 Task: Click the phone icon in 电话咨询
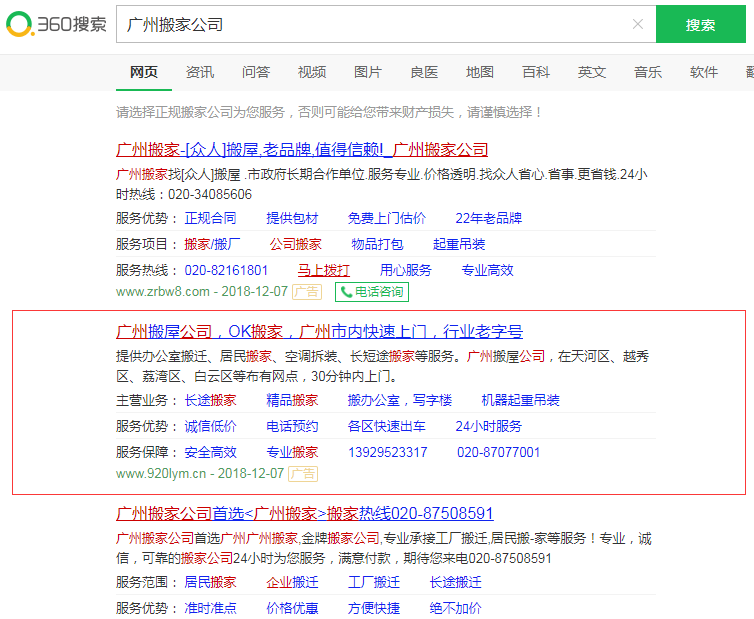point(346,292)
